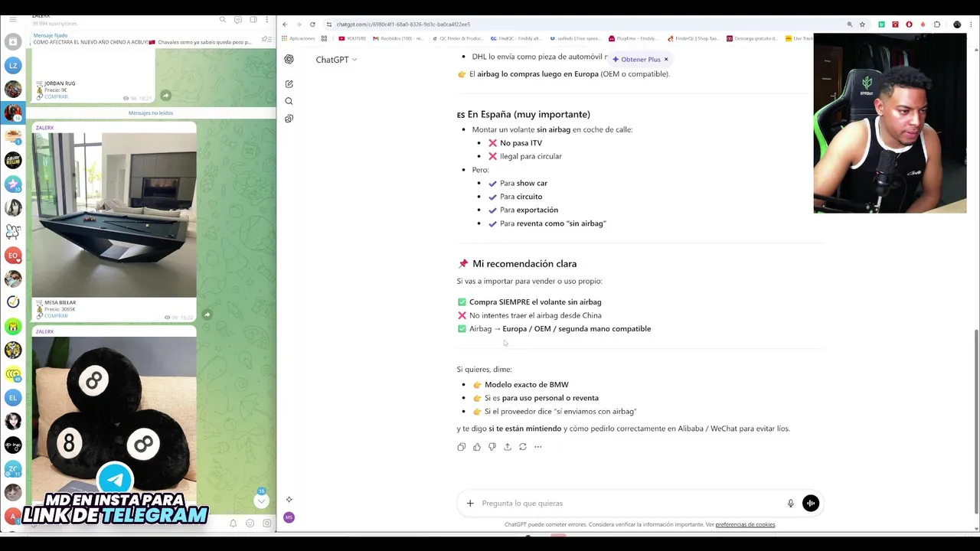Start ChatGPT voice mode
The width and height of the screenshot is (980, 551).
coord(810,503)
